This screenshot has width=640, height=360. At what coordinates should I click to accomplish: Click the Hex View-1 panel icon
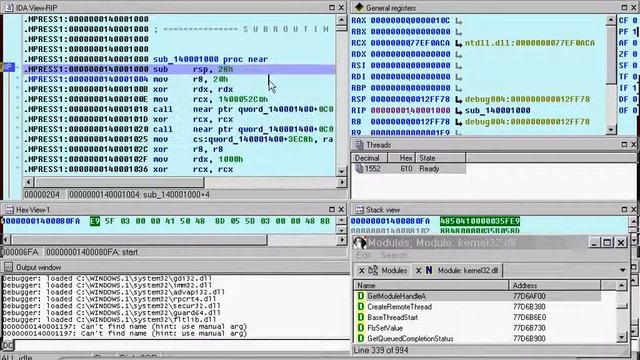click(9, 209)
